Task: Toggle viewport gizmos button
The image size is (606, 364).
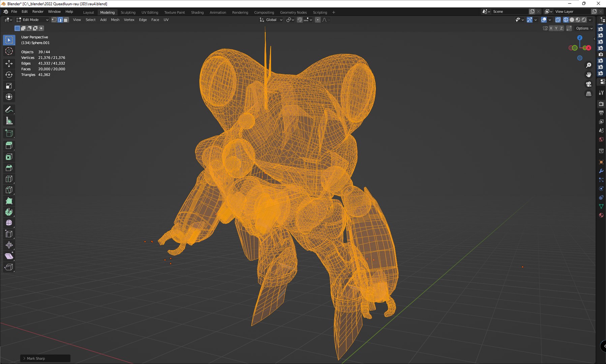Action: coord(530,20)
